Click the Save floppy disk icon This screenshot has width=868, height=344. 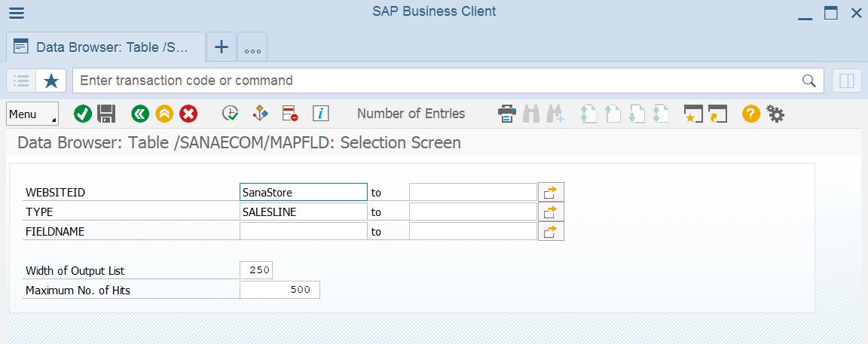(106, 114)
